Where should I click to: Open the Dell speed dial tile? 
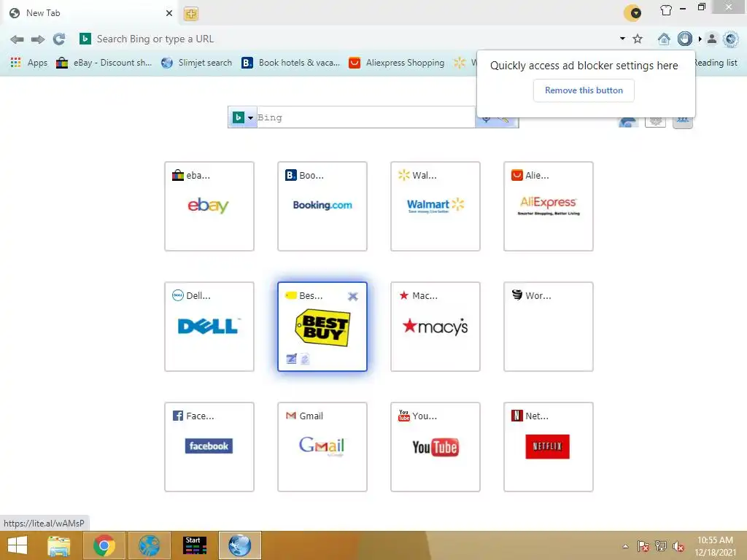pyautogui.click(x=209, y=327)
